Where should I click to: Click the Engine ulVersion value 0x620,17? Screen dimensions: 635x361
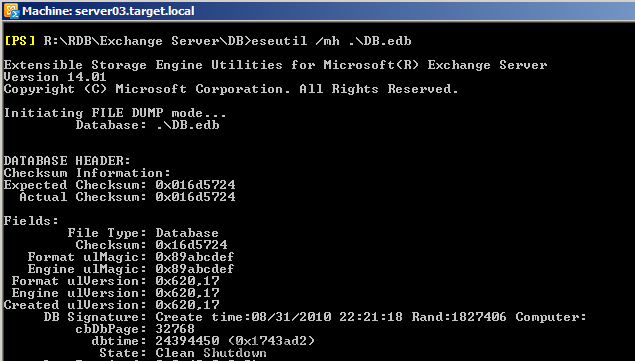point(187,293)
